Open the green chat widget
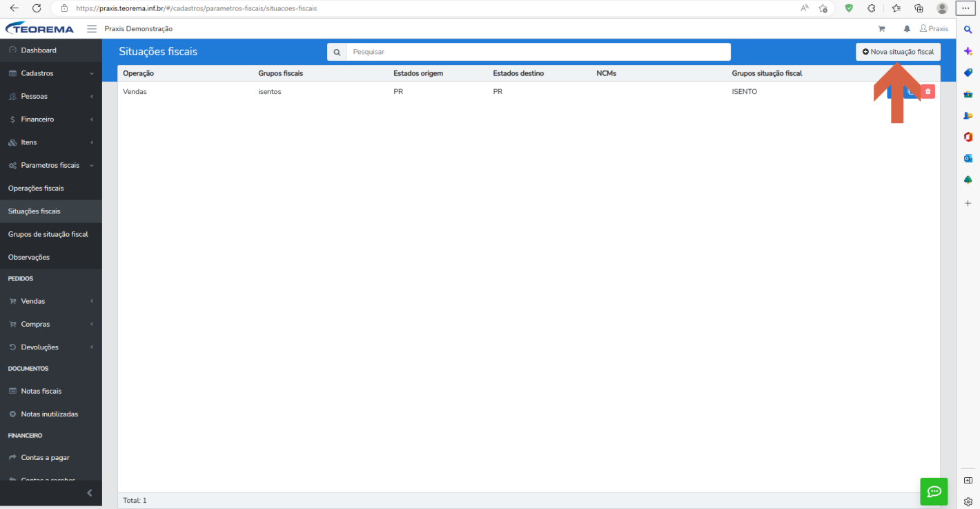Viewport: 980px width, 509px height. point(934,491)
